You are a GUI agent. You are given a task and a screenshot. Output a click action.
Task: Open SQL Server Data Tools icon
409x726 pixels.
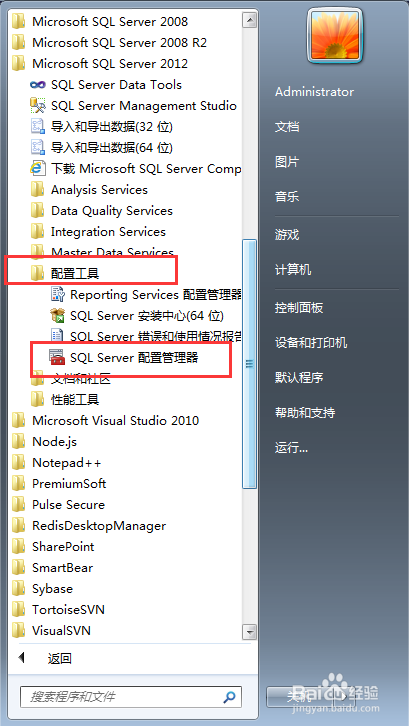pos(37,85)
